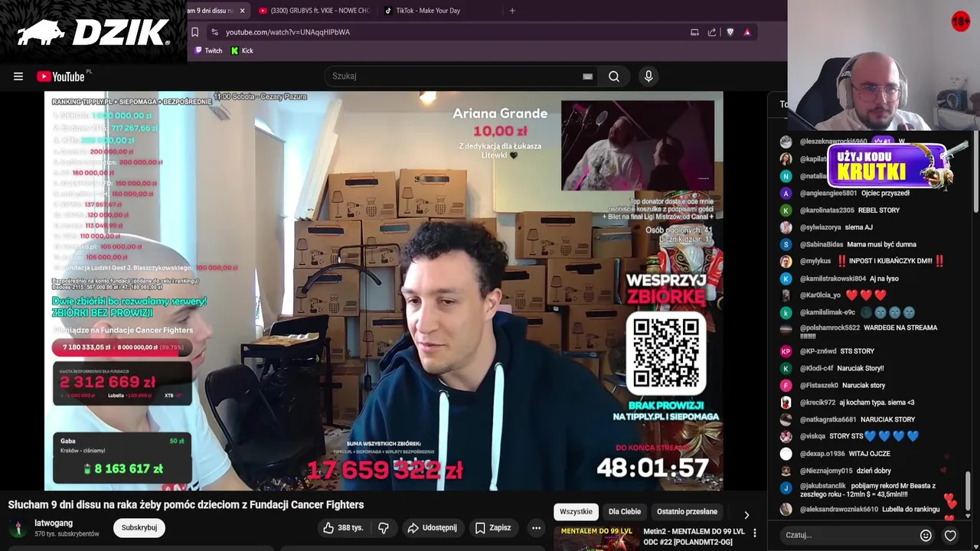
Task: Select the Ostatnio przesłane filter chip
Action: 687,511
